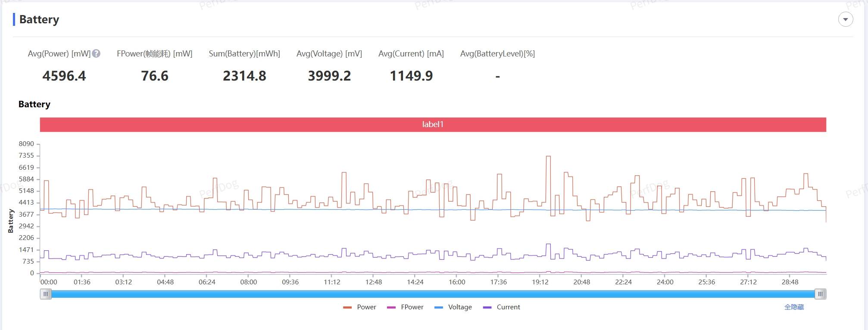Viewport: 868px width, 330px height.
Task: Toggle the Voltage series in the legend
Action: pos(453,307)
